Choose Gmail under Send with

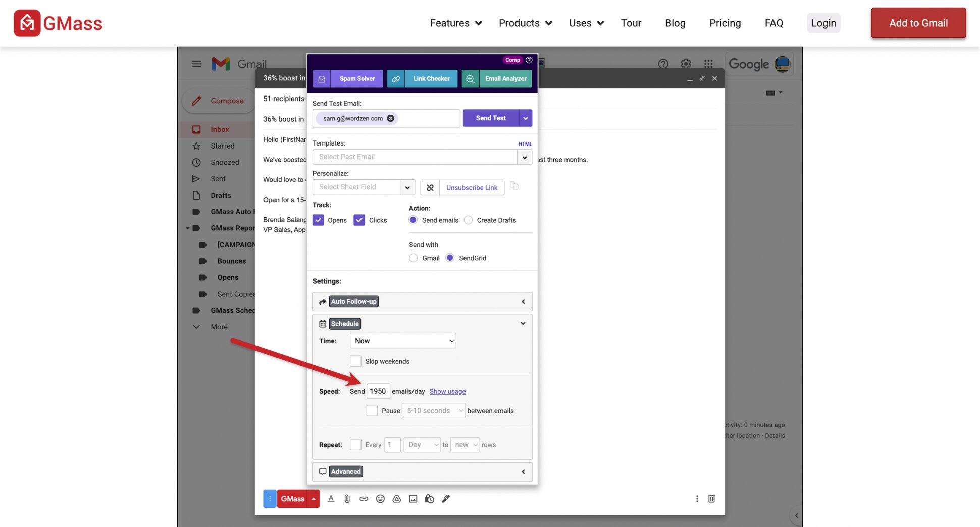[414, 258]
